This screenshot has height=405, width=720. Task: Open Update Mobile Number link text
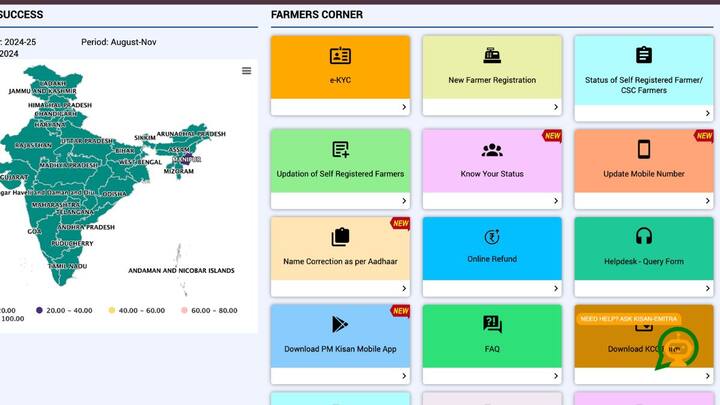(644, 174)
